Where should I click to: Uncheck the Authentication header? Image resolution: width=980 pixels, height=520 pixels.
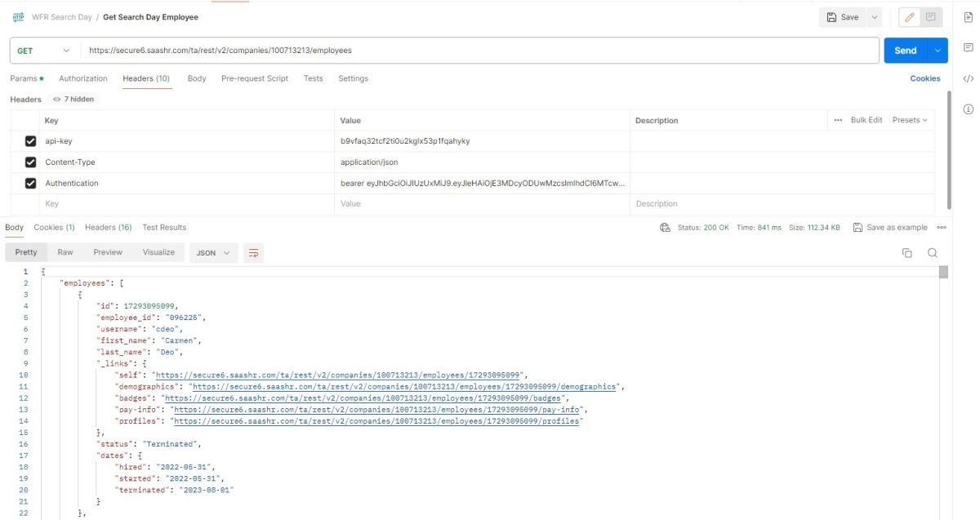tap(30, 182)
